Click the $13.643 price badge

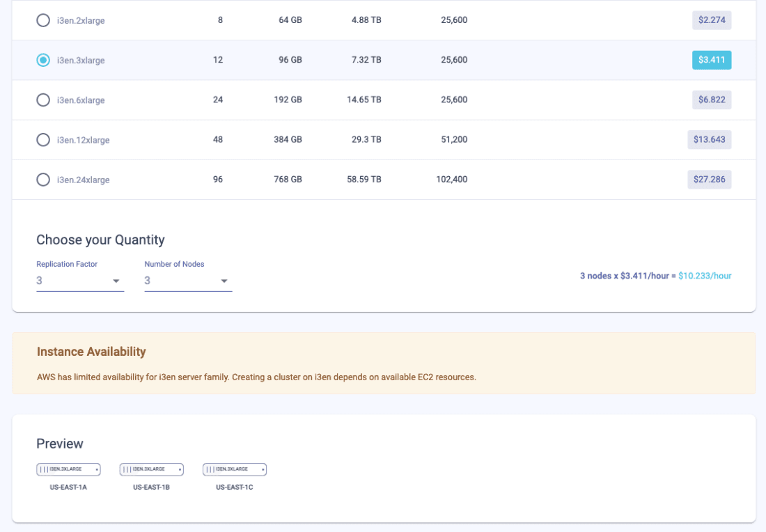709,139
